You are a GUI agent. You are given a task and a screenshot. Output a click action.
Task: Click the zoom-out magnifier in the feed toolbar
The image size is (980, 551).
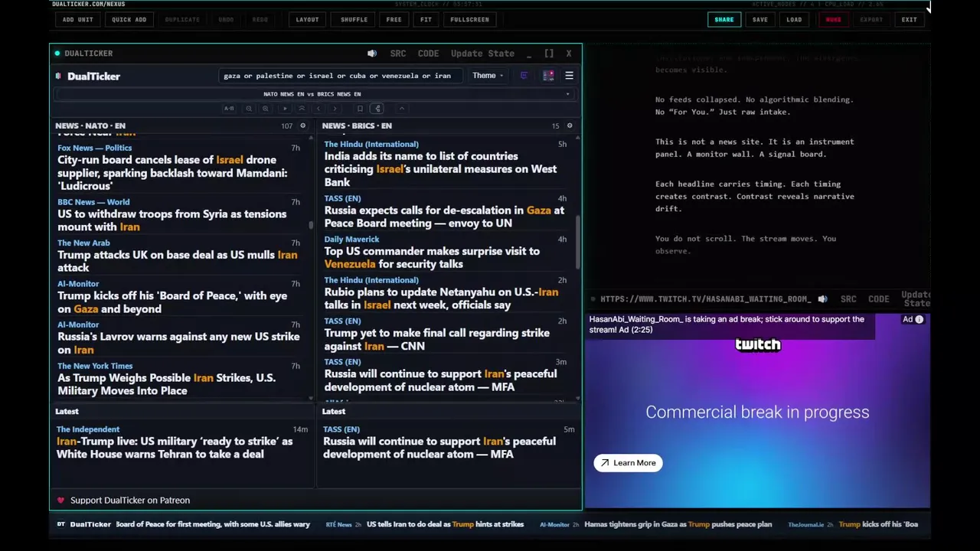click(249, 109)
